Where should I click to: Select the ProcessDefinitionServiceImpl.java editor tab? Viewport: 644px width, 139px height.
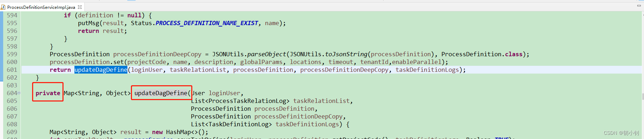(x=42, y=7)
